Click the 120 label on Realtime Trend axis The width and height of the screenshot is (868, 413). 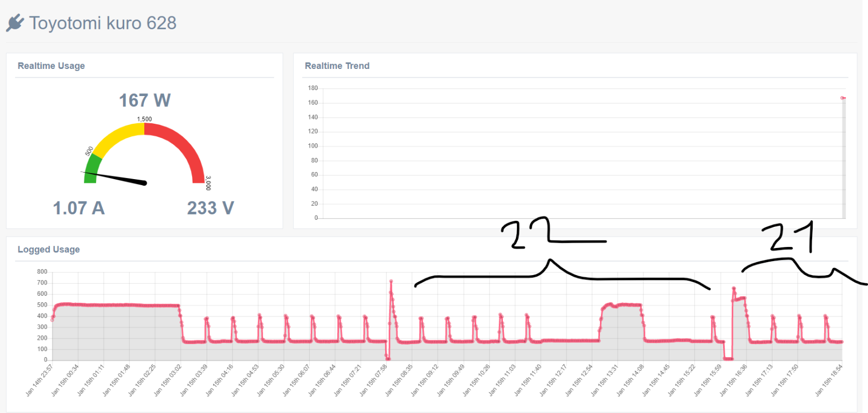tap(313, 131)
